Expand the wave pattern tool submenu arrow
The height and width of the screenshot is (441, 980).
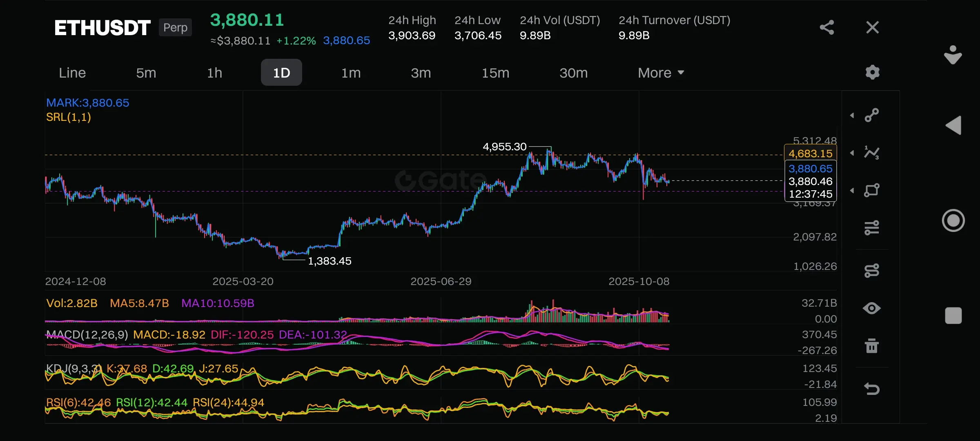point(852,153)
